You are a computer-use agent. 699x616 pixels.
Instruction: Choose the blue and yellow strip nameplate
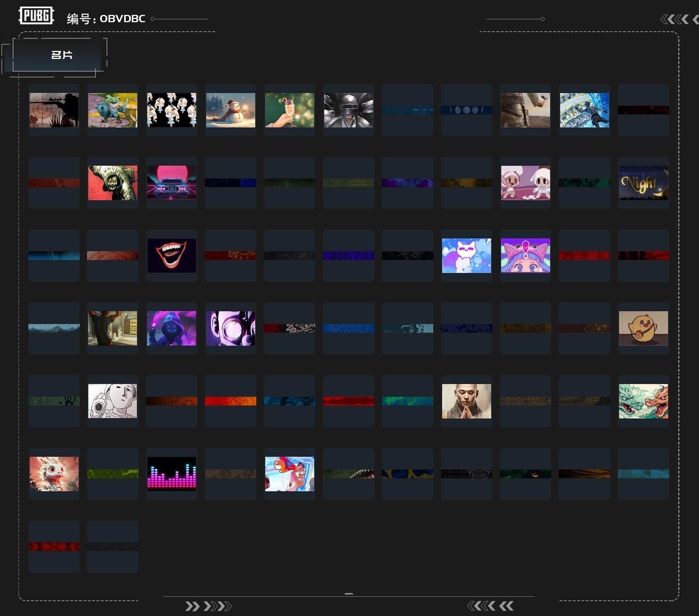(407, 474)
